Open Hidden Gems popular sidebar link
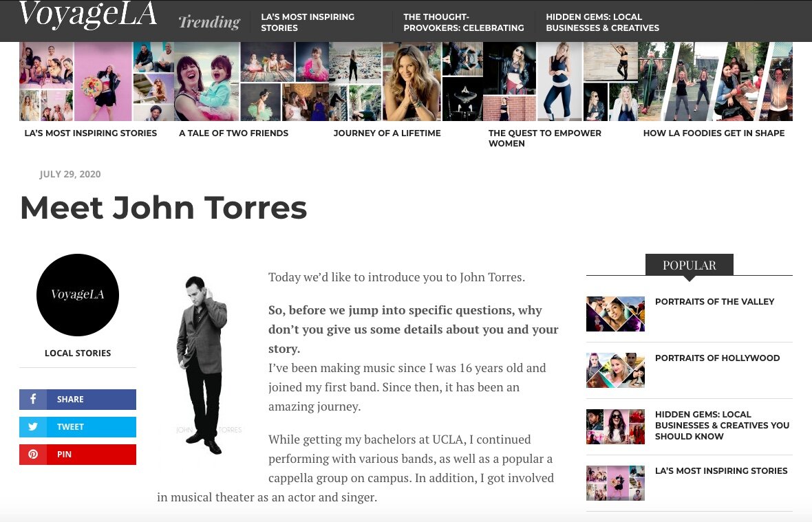 (722, 425)
